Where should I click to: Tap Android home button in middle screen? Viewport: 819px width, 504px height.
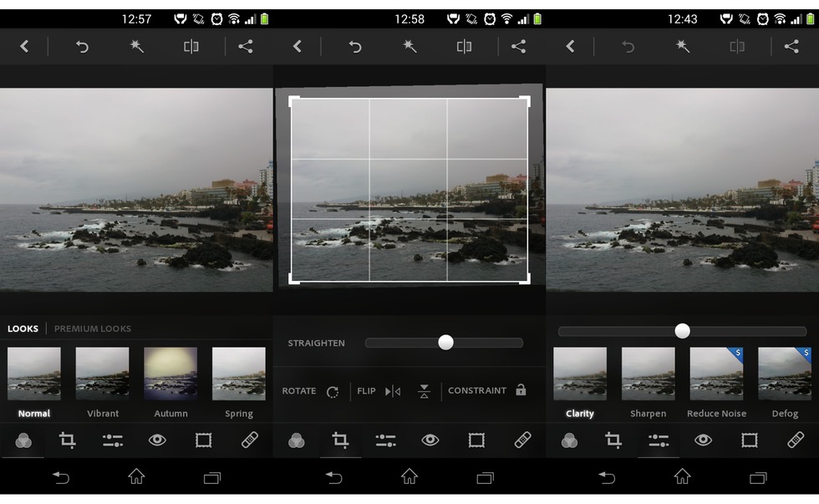click(x=409, y=476)
